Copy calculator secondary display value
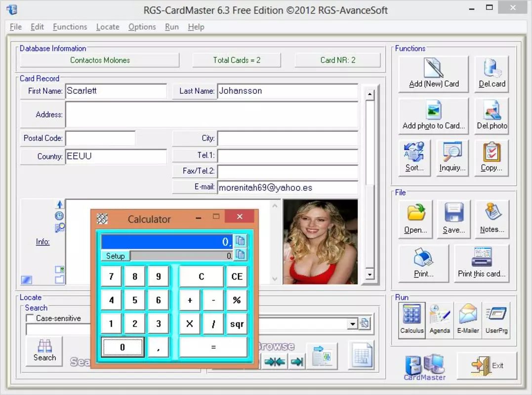 point(240,254)
